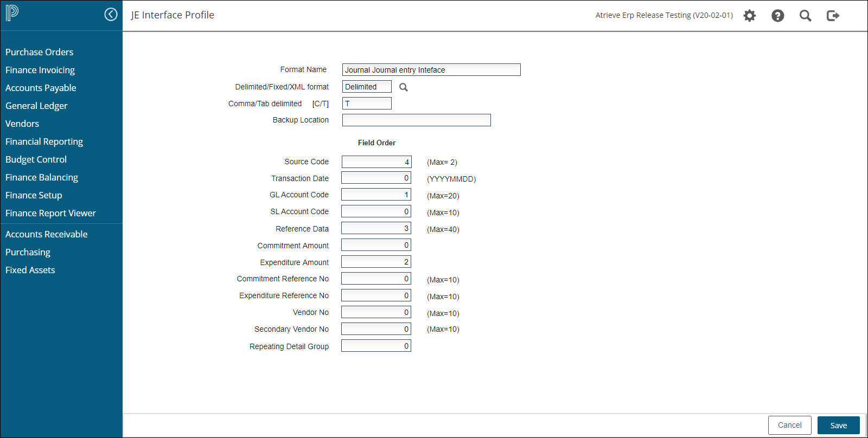Open lookup for Delimited/Fixed/XML format
The width and height of the screenshot is (868, 438).
[x=403, y=87]
